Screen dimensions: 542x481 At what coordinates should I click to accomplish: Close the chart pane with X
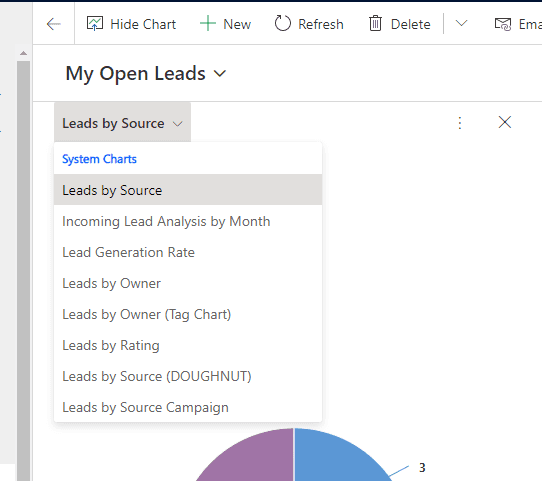505,122
